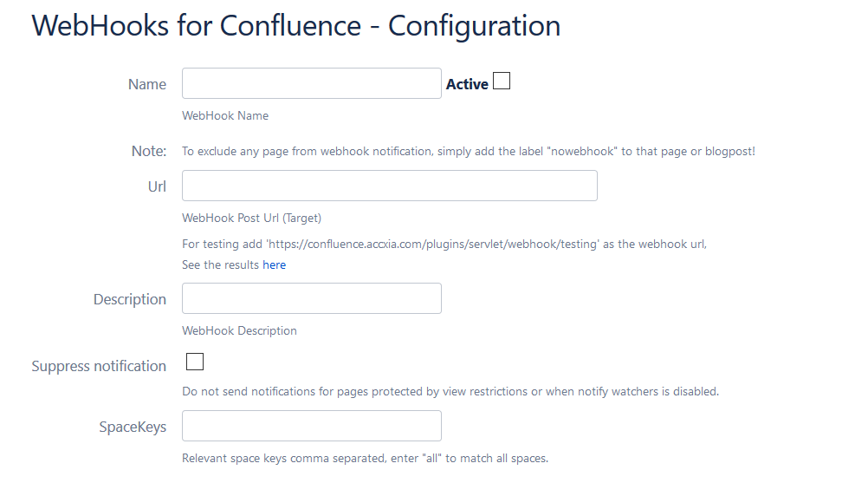This screenshot has width=868, height=483.
Task: Click the 'Name' field label
Action: pos(147,84)
